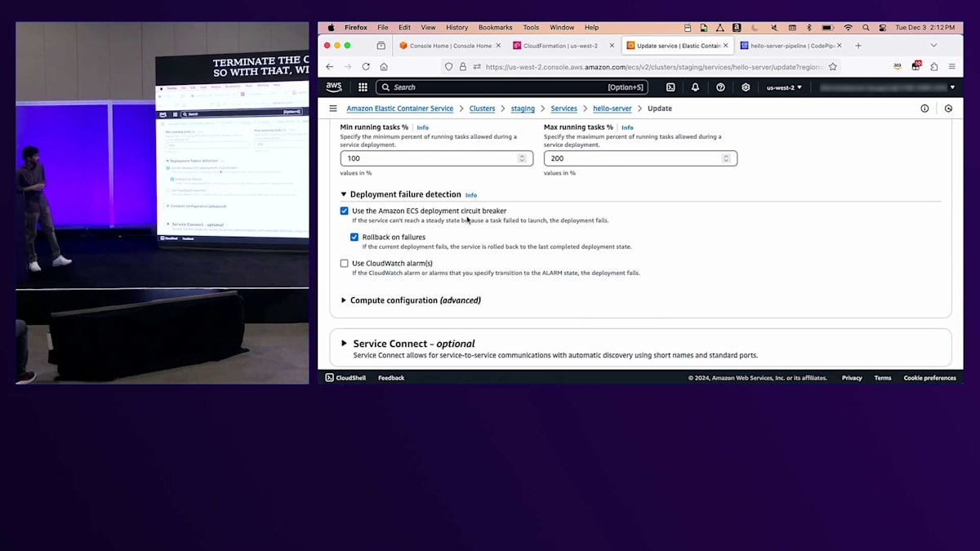Screen dimensions: 980x551
Task: Open the View menu
Action: click(428, 28)
